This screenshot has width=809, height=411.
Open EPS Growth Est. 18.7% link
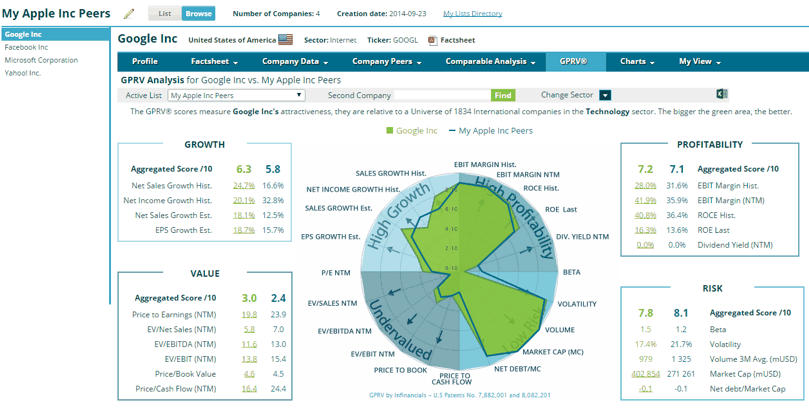(244, 231)
